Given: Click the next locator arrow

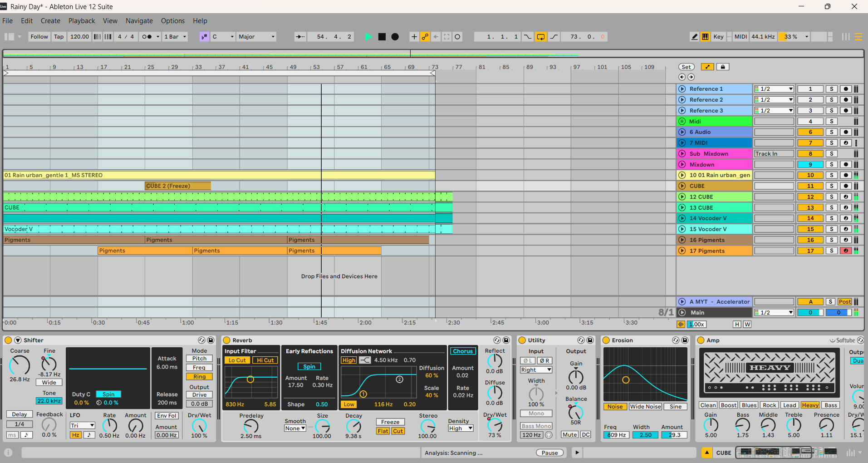Looking at the screenshot, I should pyautogui.click(x=691, y=77).
